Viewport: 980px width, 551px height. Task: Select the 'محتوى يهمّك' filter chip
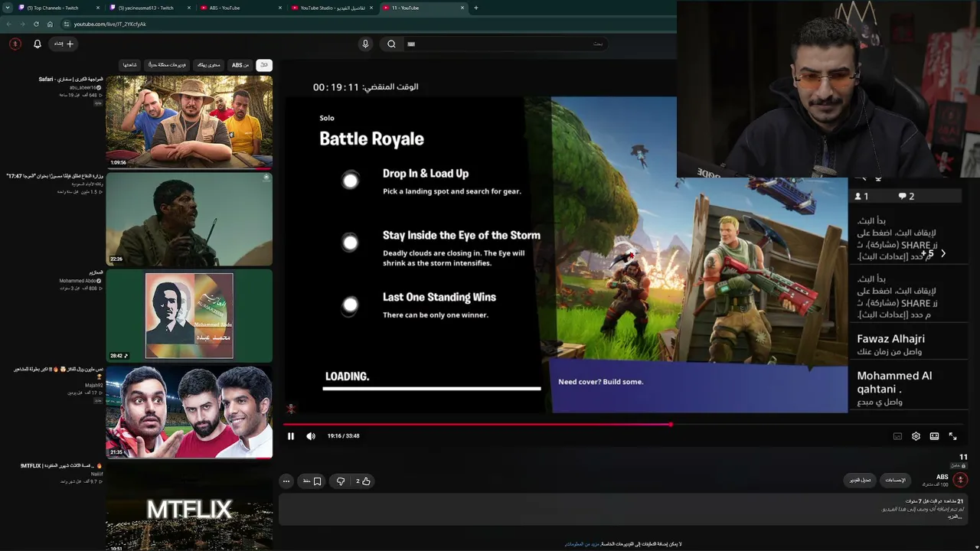tap(208, 65)
